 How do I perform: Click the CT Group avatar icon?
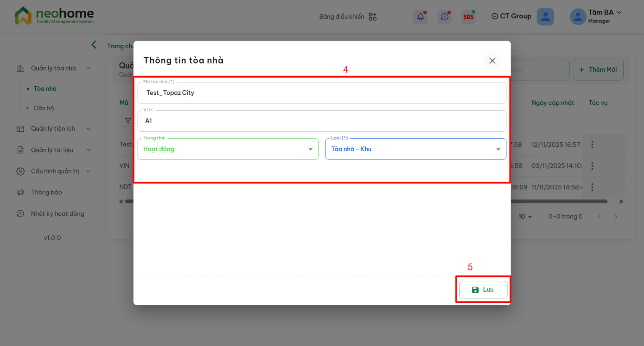[545, 16]
